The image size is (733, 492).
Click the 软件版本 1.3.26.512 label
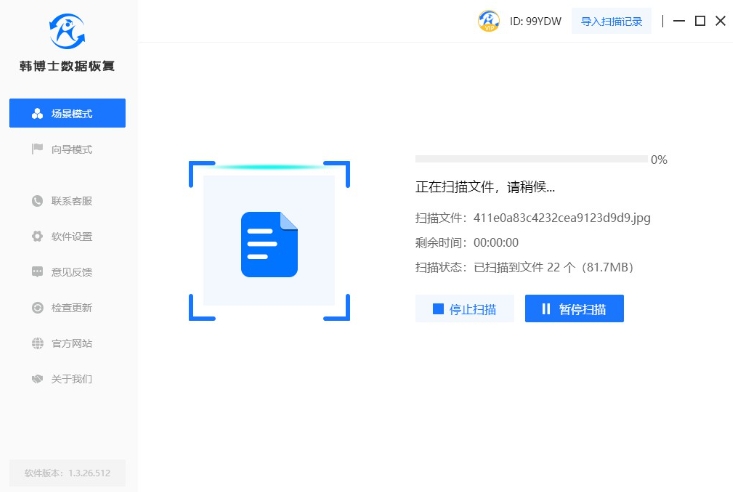(x=67, y=473)
